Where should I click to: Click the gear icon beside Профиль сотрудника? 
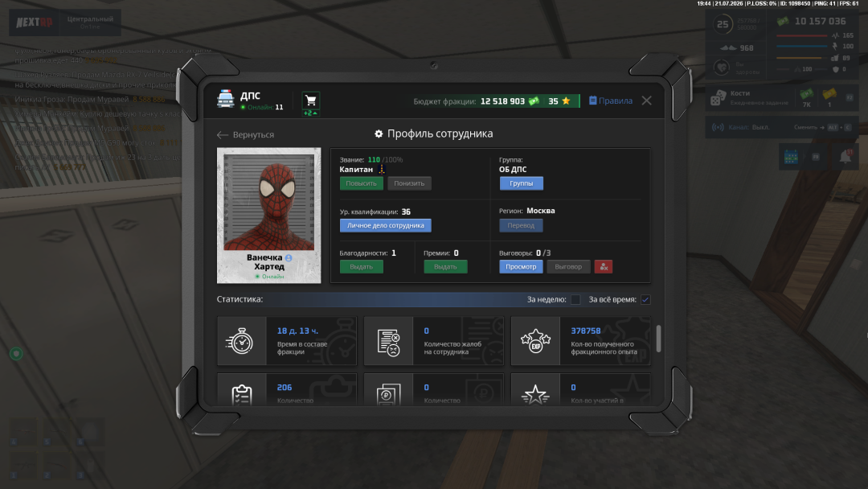(379, 134)
